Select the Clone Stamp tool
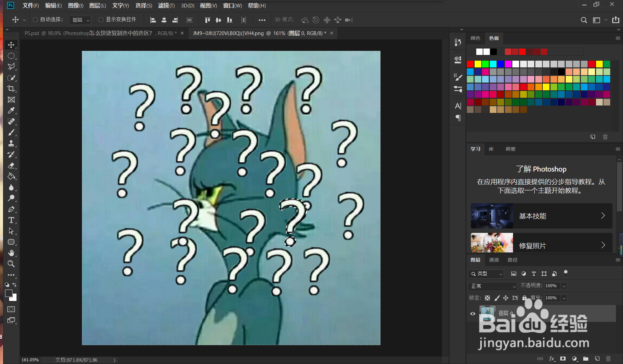Viewport: 623px width, 364px height. click(x=11, y=144)
